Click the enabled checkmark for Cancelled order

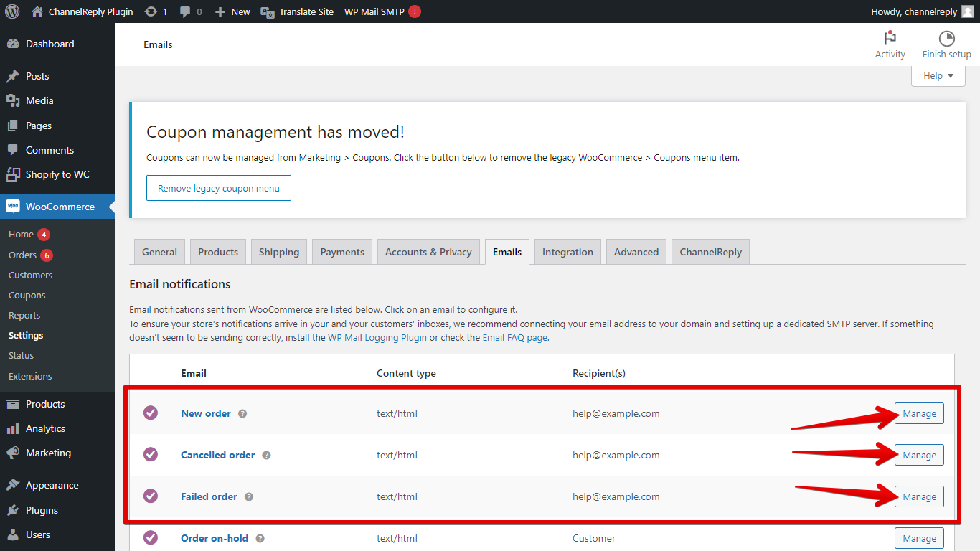point(151,454)
